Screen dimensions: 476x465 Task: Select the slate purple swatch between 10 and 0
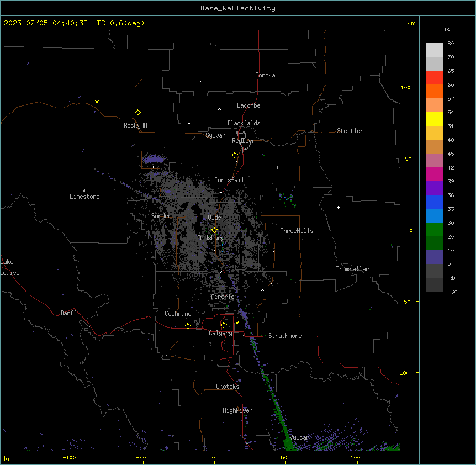(x=434, y=257)
